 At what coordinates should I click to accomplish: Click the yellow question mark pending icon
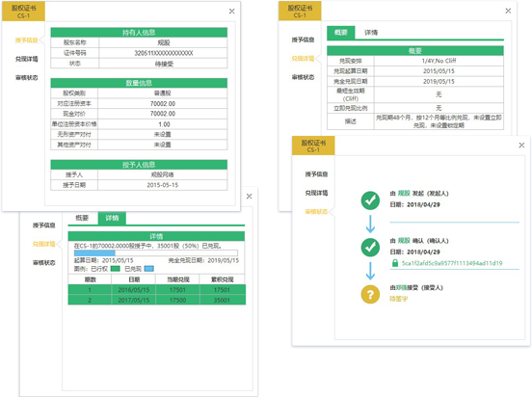click(370, 294)
